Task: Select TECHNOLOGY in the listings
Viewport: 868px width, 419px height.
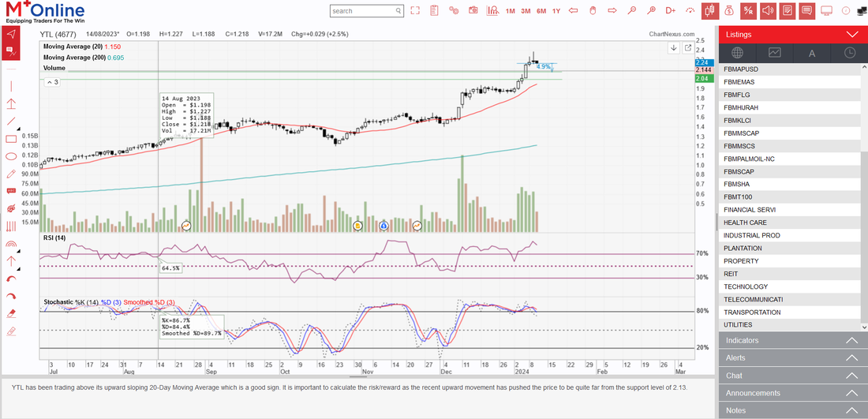Action: [x=790, y=286]
